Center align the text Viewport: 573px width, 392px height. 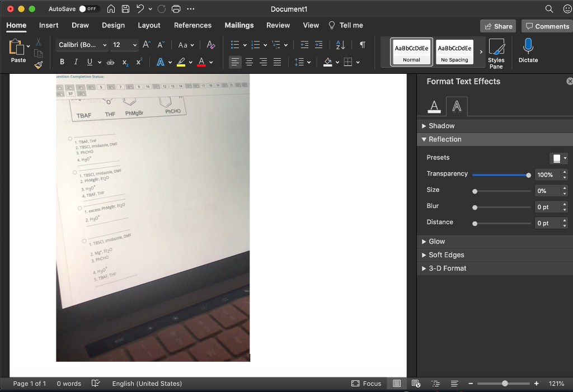point(249,62)
